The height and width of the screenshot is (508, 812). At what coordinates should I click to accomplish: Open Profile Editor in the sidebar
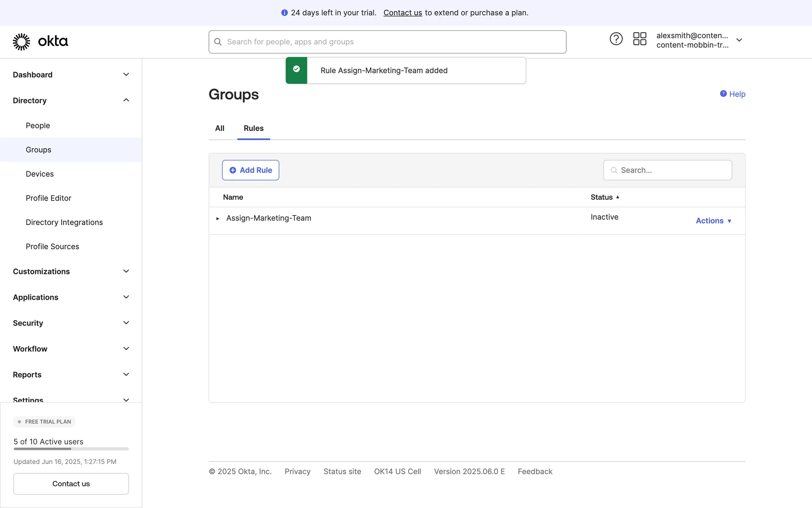(x=48, y=198)
